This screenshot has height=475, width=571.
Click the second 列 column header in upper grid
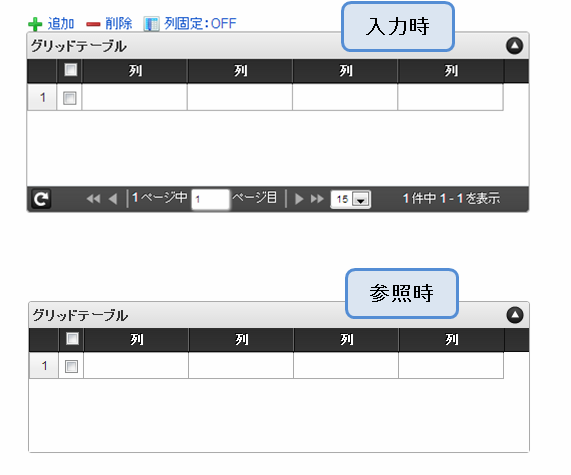(240, 71)
